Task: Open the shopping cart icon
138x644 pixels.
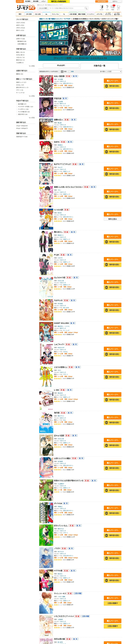Action: pyautogui.click(x=118, y=8)
